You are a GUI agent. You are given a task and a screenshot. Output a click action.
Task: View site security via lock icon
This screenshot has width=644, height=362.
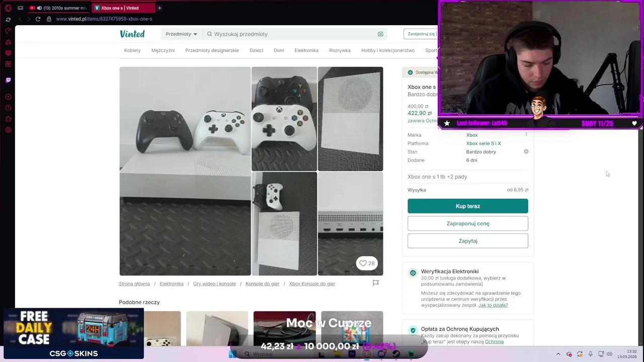[49, 19]
